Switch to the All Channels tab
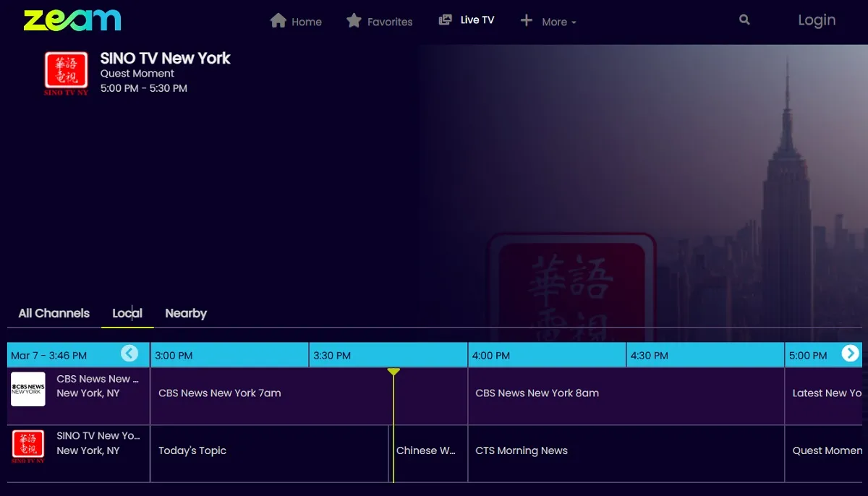Image resolution: width=868 pixels, height=496 pixels. click(54, 313)
